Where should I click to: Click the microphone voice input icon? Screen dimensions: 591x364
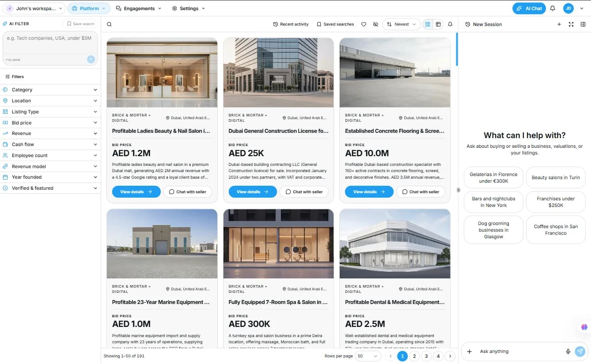(x=568, y=352)
